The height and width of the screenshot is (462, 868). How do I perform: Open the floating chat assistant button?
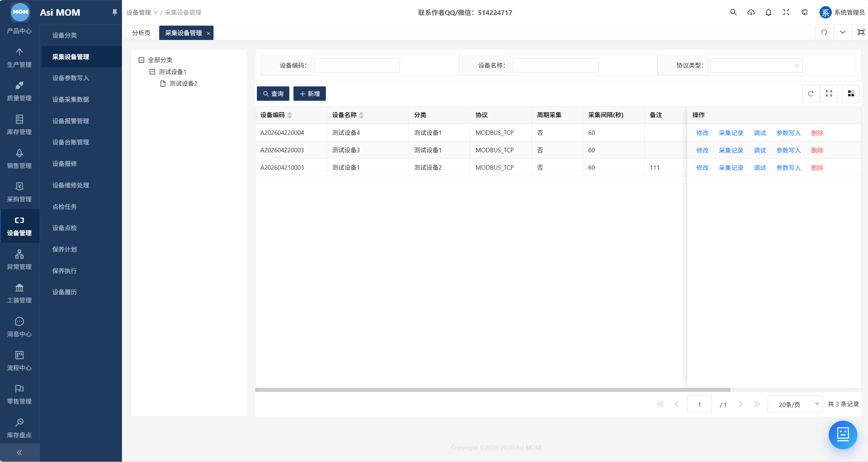843,435
